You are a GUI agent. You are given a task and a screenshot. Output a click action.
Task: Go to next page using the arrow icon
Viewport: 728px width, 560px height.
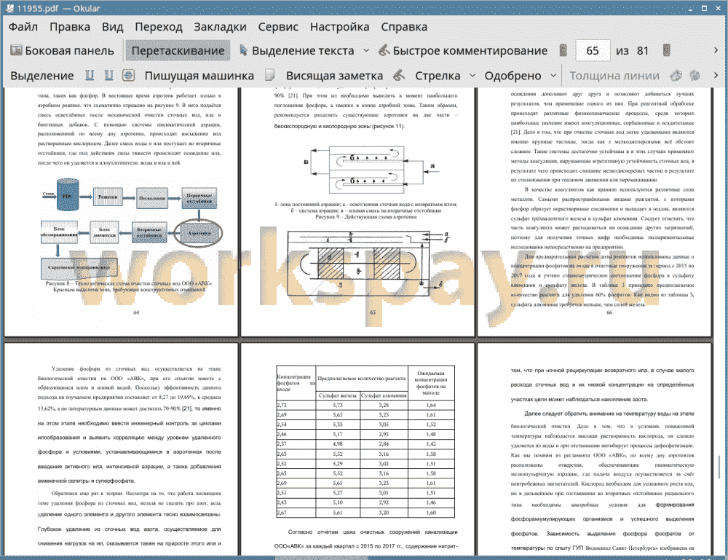click(667, 50)
